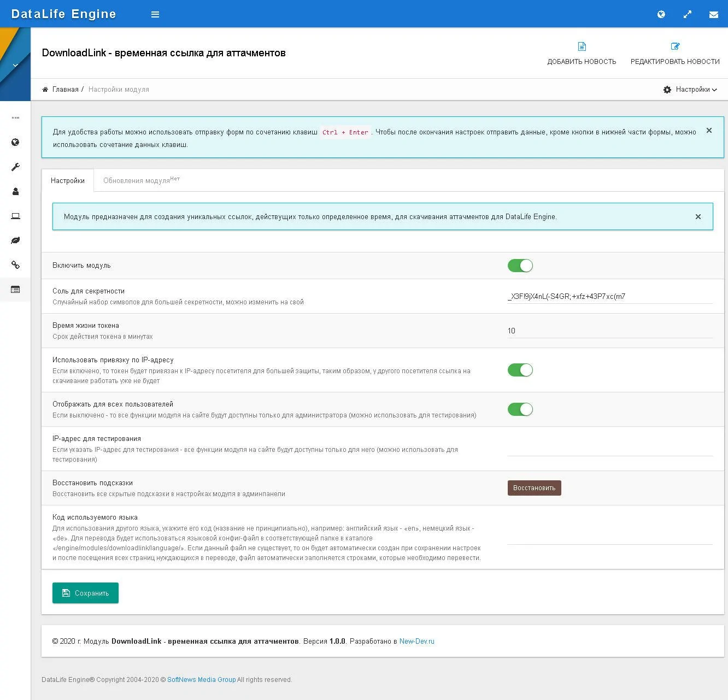Open the sidebar laptop templates section
This screenshot has width=728, height=700.
pos(15,216)
